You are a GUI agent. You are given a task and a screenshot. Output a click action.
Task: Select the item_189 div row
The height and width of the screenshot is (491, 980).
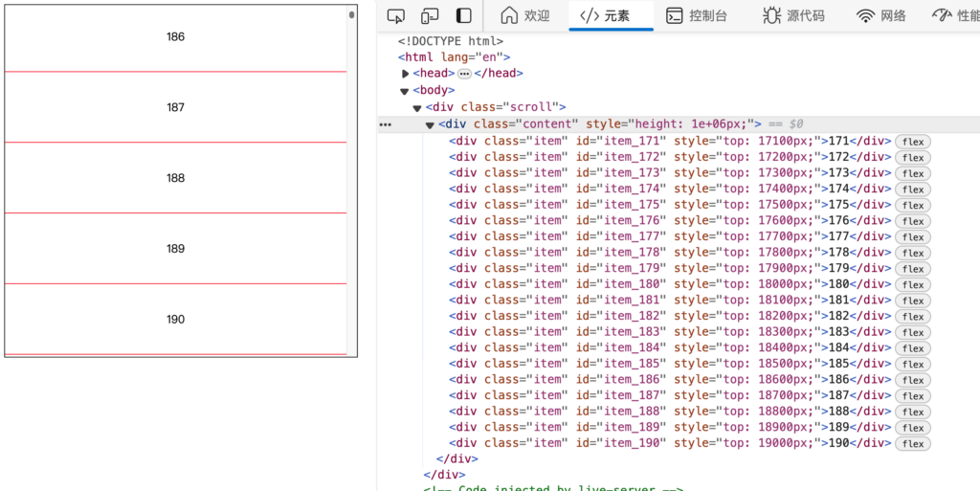tap(670, 427)
